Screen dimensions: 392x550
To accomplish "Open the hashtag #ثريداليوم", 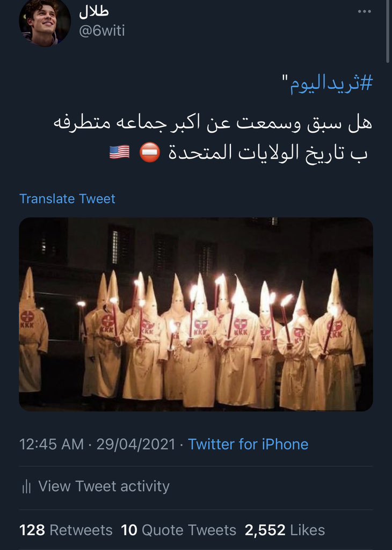I will point(330,84).
